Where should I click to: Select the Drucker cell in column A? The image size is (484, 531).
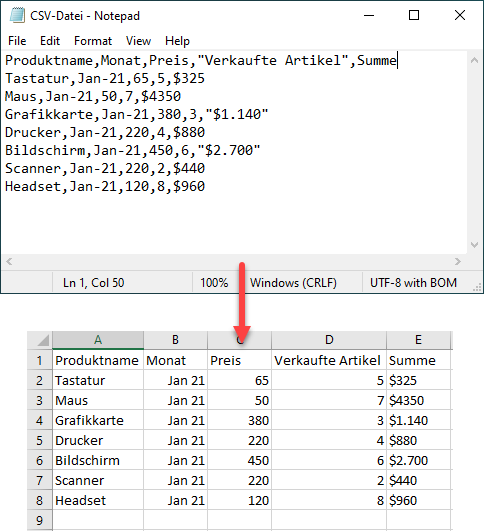click(98, 440)
